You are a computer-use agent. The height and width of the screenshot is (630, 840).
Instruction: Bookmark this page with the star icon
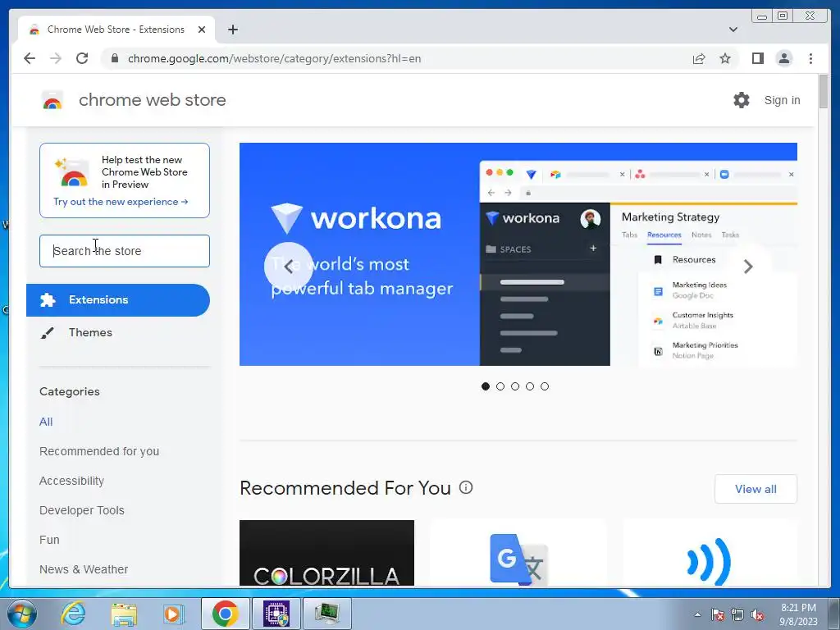tap(725, 58)
